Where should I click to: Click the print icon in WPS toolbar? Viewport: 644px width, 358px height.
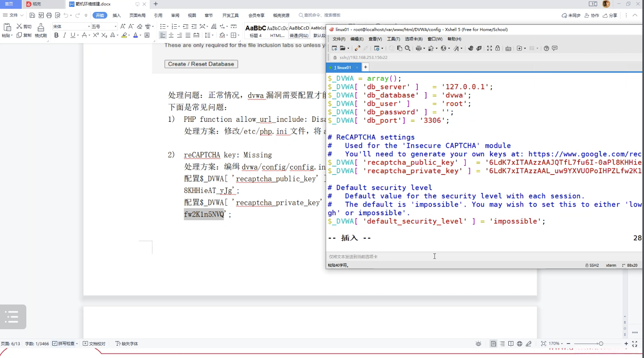49,15
